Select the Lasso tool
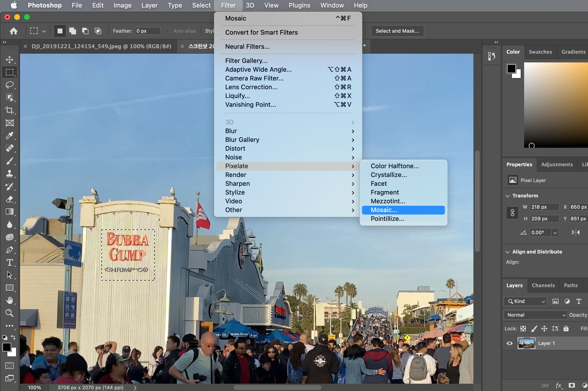 [x=10, y=85]
